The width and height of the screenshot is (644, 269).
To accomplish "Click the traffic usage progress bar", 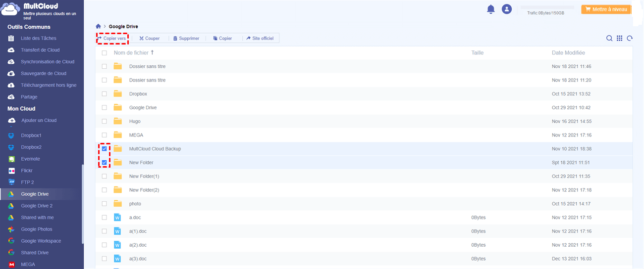I will (x=547, y=8).
